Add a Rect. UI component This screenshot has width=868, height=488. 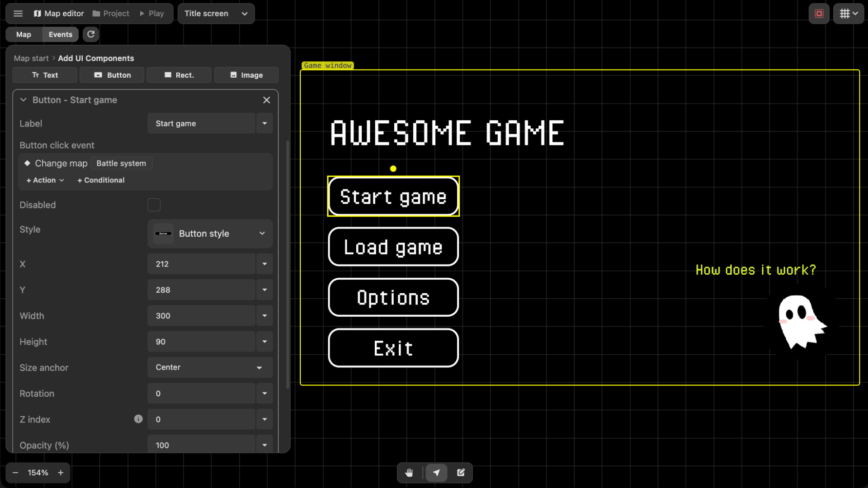click(179, 75)
